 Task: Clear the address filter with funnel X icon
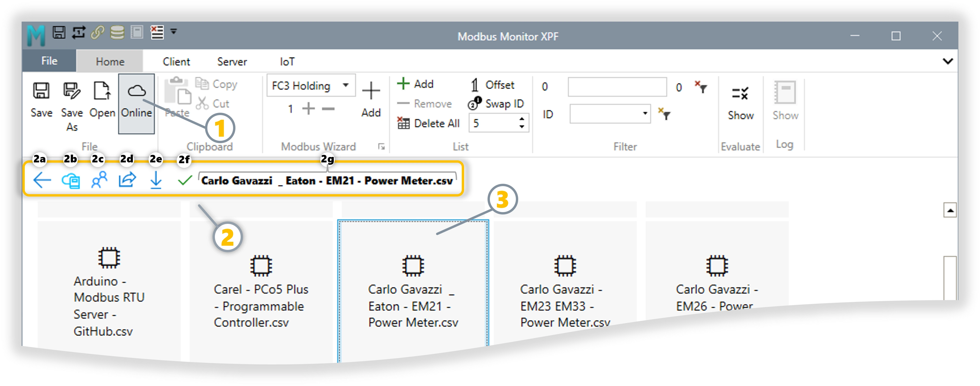tap(701, 87)
